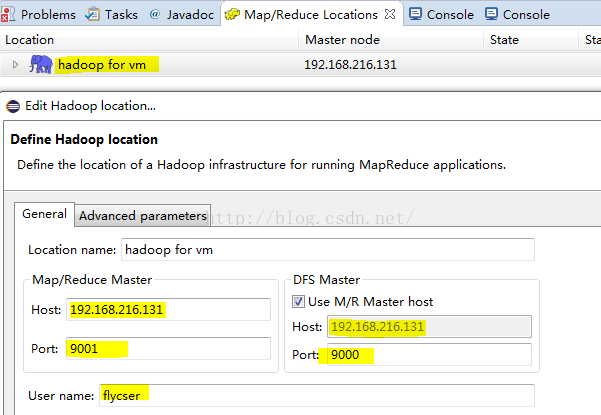Click the Javadoc @ icon
Viewport: 601px width, 415px height.
tap(155, 14)
